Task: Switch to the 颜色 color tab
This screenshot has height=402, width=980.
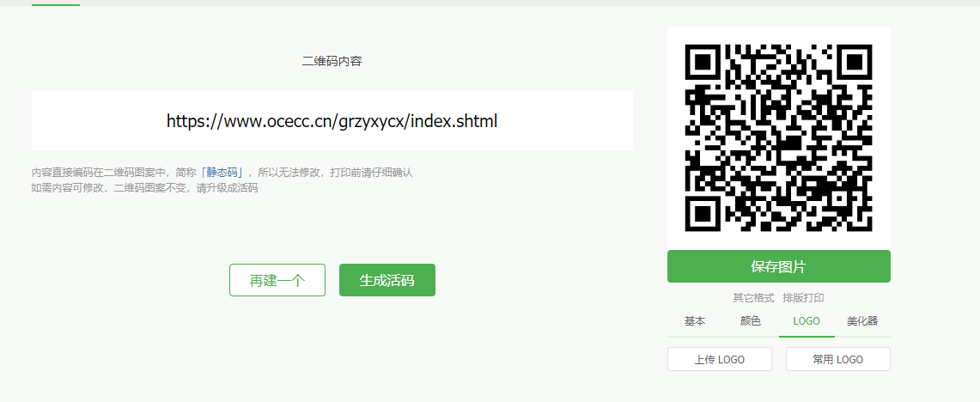Action: click(x=751, y=320)
